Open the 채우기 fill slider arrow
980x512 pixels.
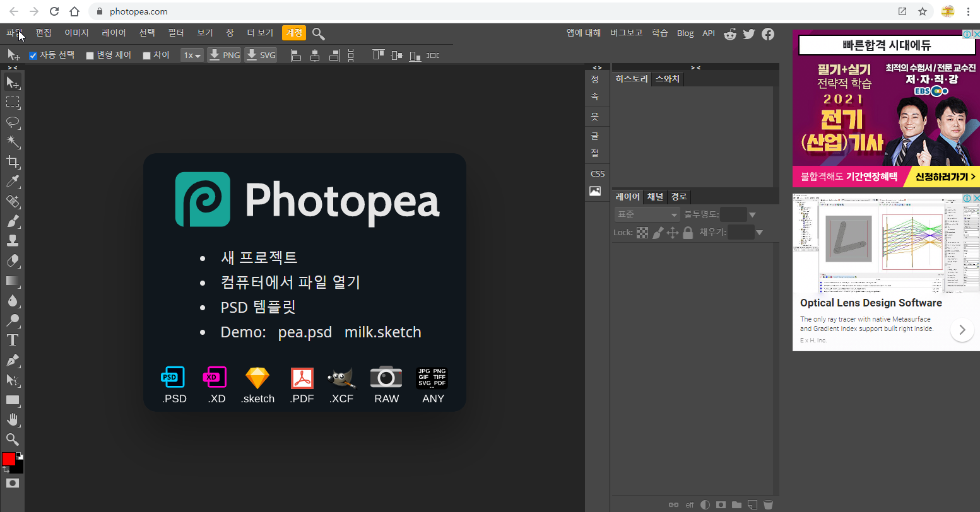[x=759, y=233]
